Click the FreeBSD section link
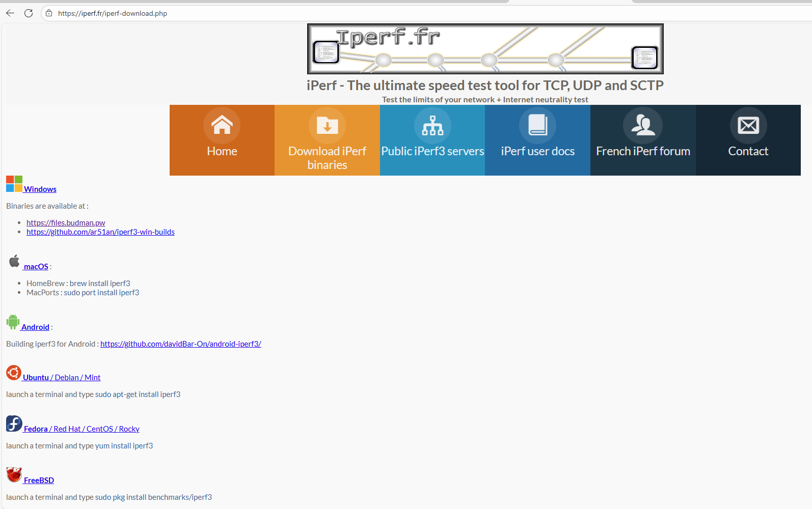The width and height of the screenshot is (812, 509). [39, 480]
